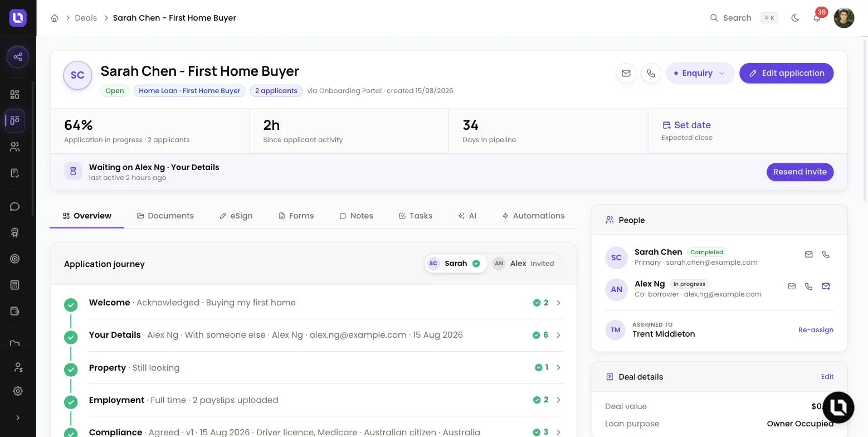Open the Tasks tab

click(x=416, y=216)
